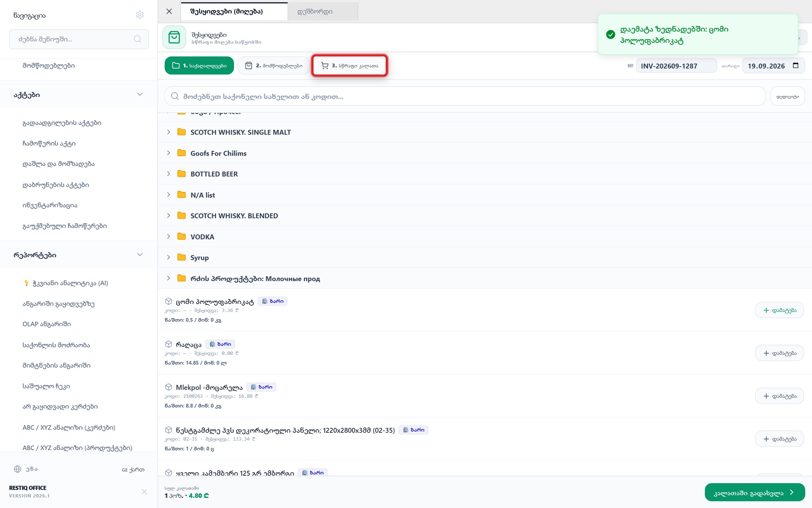This screenshot has width=812, height=508.
Task: Open ABC / XYZ ანალიზი (კერძები) report
Action: pos(69,427)
